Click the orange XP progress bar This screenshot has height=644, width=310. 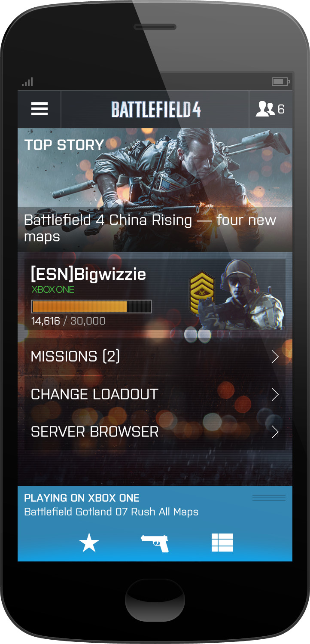[x=91, y=307]
